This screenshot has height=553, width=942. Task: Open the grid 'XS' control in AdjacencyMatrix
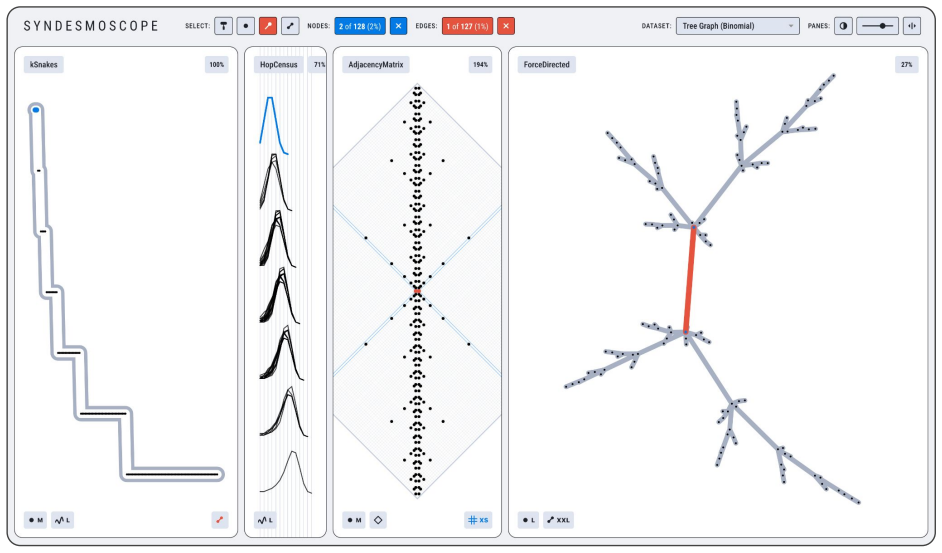tap(478, 520)
